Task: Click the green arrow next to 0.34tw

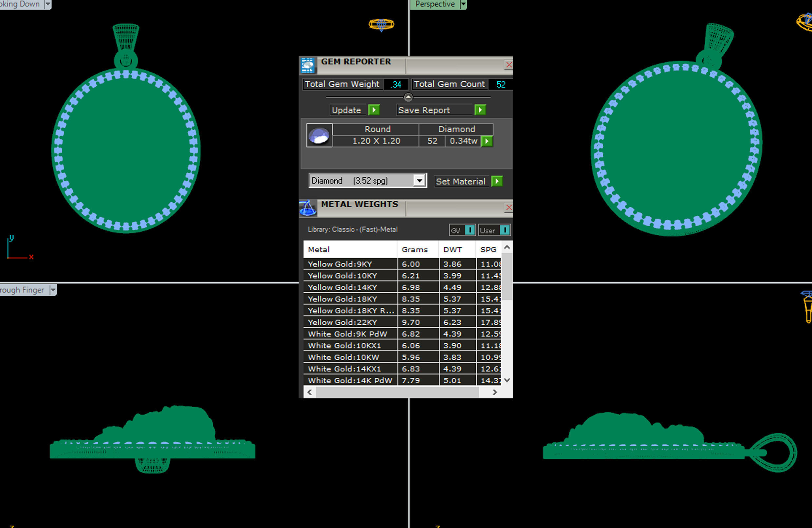Action: (487, 141)
